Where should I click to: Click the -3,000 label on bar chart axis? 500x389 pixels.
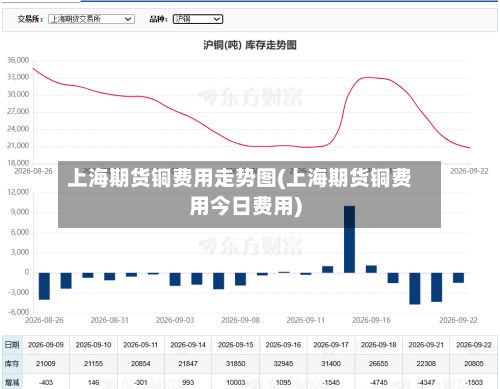click(18, 292)
